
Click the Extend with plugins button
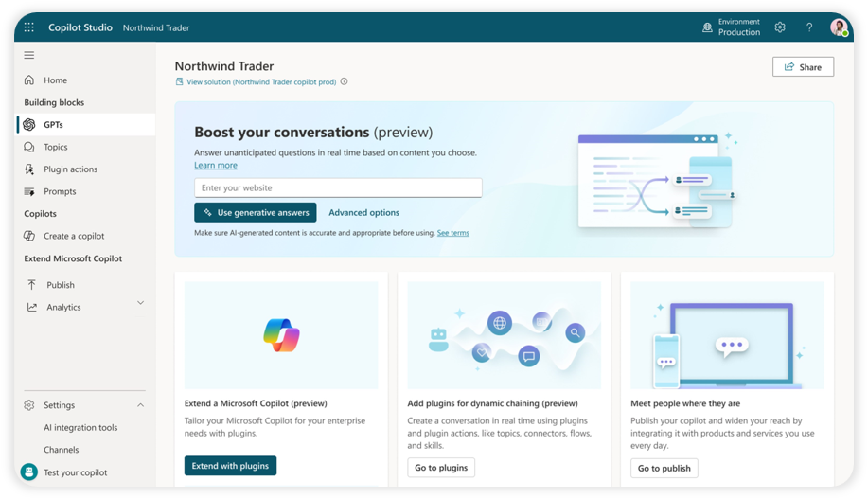230,466
